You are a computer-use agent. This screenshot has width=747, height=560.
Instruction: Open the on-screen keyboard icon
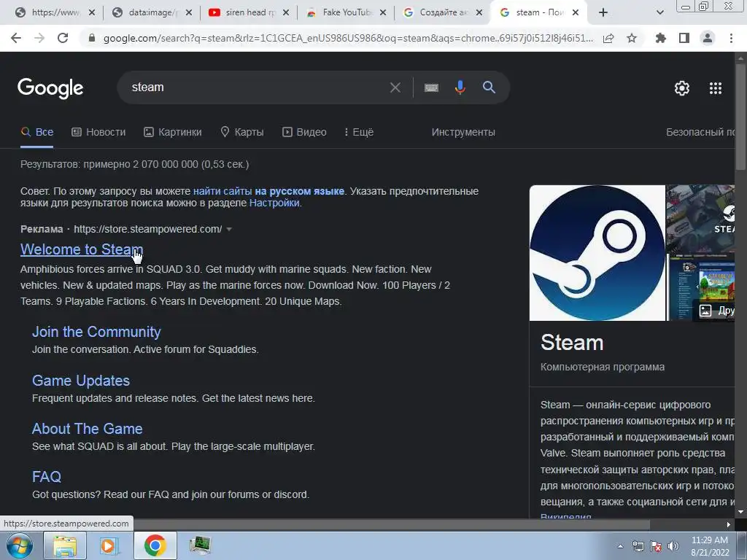pyautogui.click(x=431, y=87)
